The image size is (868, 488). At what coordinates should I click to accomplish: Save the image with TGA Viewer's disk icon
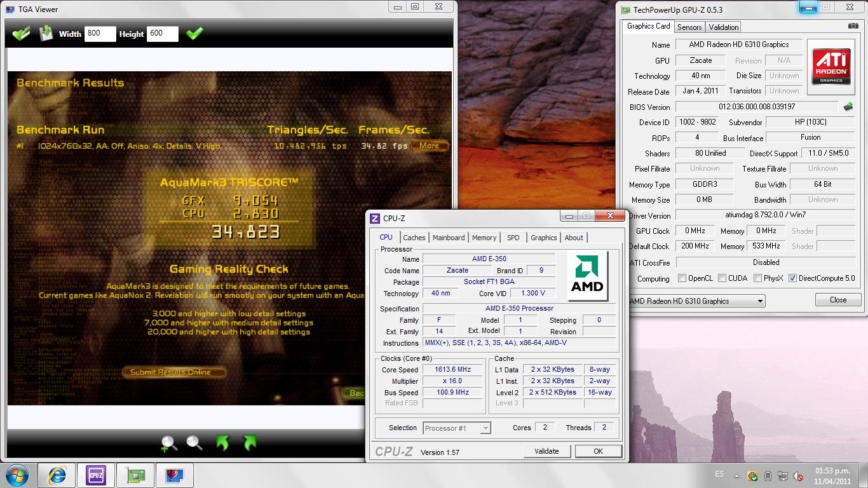tap(46, 33)
